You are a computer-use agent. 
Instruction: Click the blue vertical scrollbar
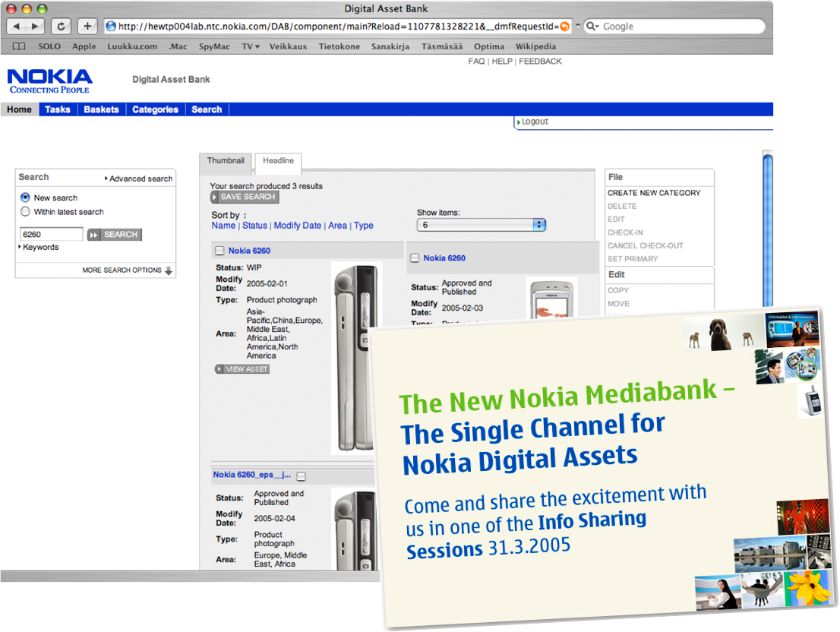(x=768, y=230)
